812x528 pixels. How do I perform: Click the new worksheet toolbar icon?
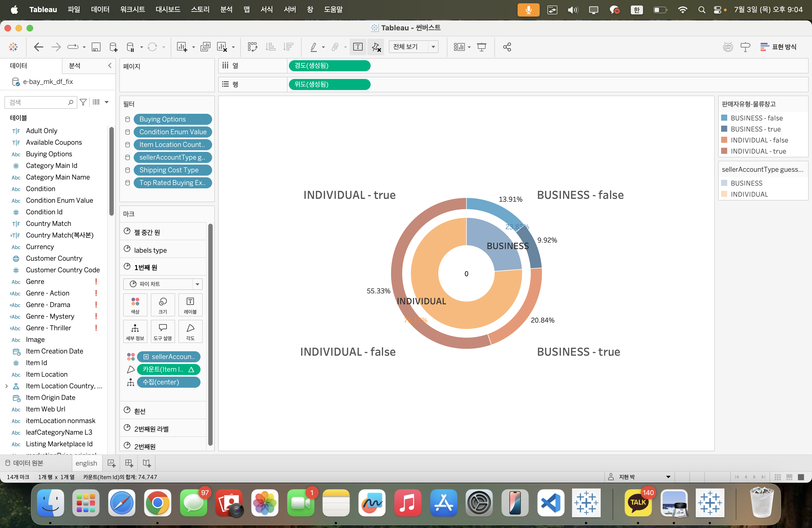point(181,47)
